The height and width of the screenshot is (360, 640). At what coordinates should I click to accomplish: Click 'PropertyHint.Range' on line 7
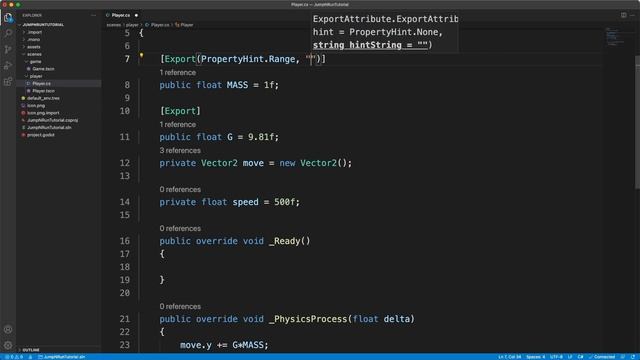pyautogui.click(x=248, y=59)
